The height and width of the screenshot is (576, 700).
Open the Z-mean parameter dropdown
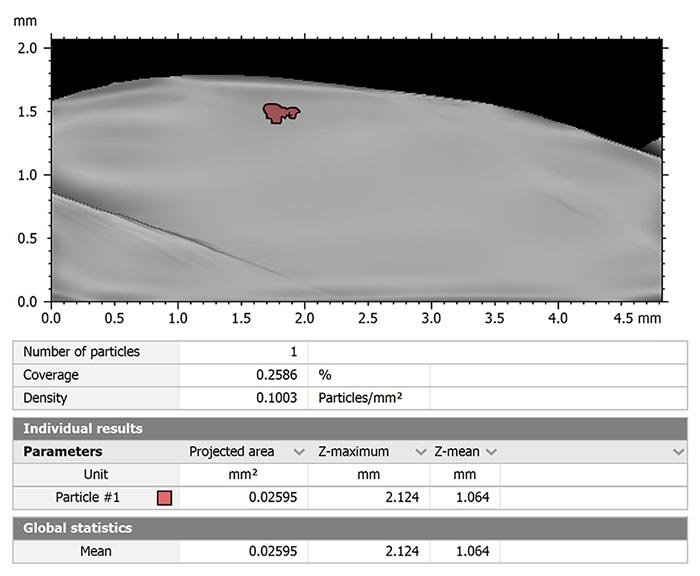tap(492, 452)
